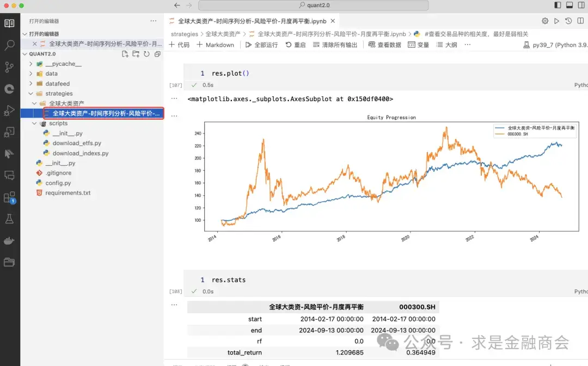Close the notebook editor tab
The width and height of the screenshot is (588, 366).
point(333,21)
